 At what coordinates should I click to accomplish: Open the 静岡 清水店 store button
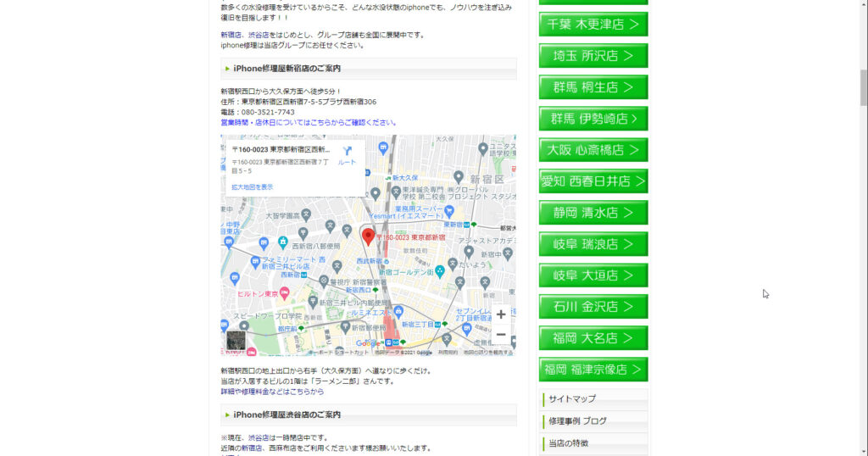pos(593,213)
